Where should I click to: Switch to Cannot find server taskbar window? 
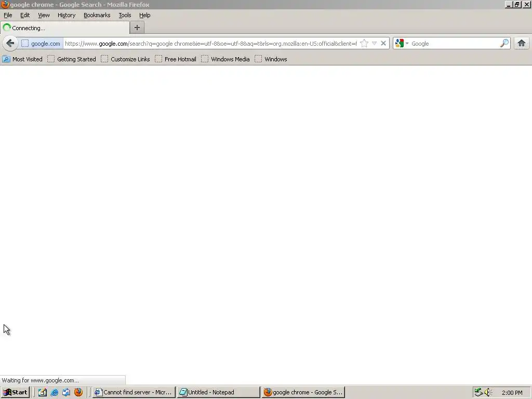click(134, 392)
